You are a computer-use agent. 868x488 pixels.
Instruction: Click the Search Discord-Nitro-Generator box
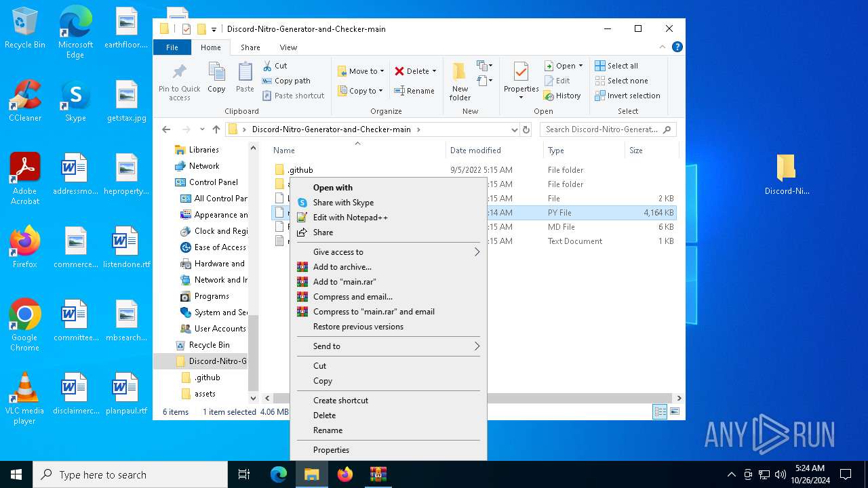pyautogui.click(x=608, y=129)
